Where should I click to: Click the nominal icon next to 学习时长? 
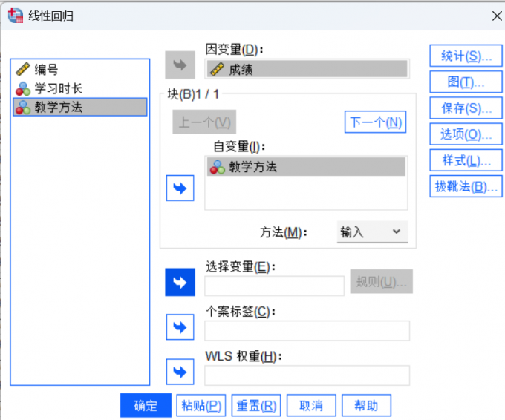click(x=23, y=88)
